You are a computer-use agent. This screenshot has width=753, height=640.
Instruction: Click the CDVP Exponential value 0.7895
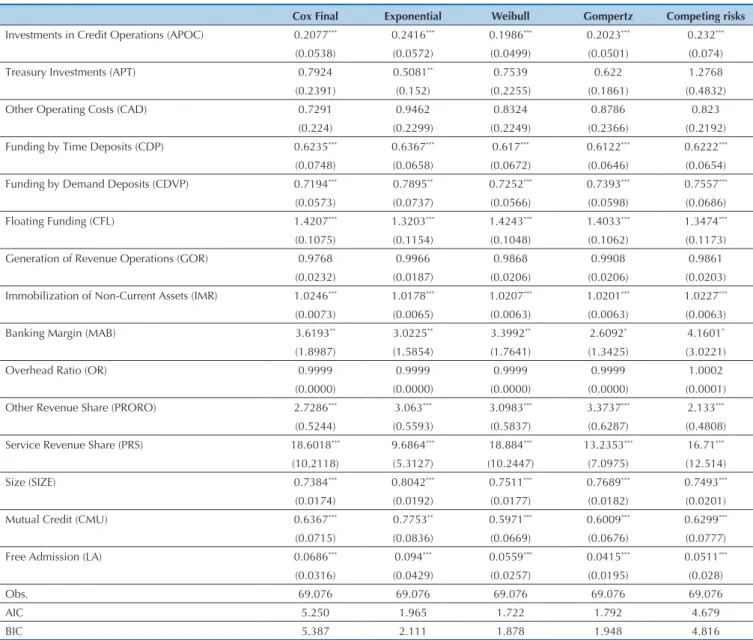[413, 184]
